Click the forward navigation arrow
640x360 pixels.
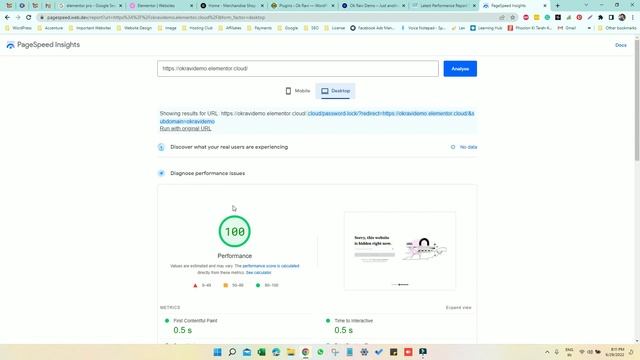18,18
